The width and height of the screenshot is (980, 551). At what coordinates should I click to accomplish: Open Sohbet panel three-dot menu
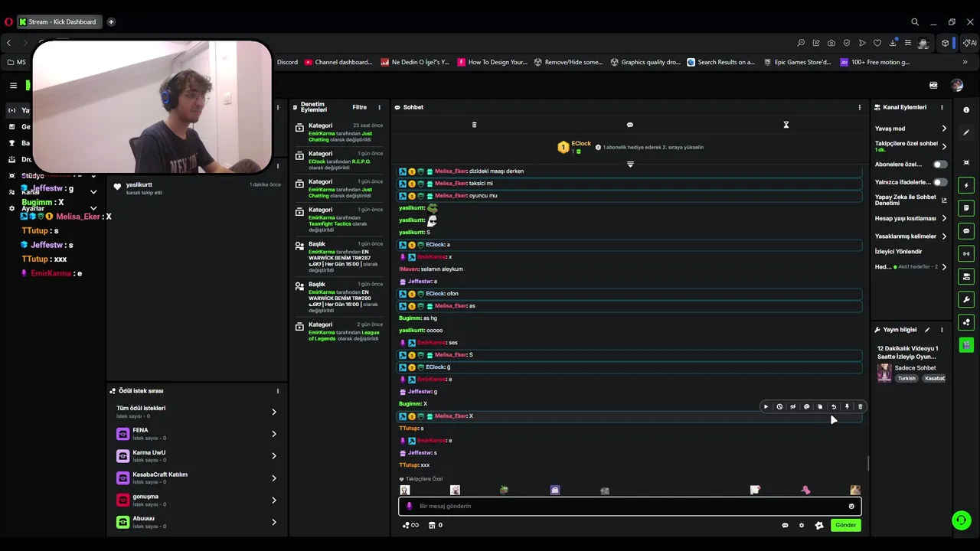point(859,107)
